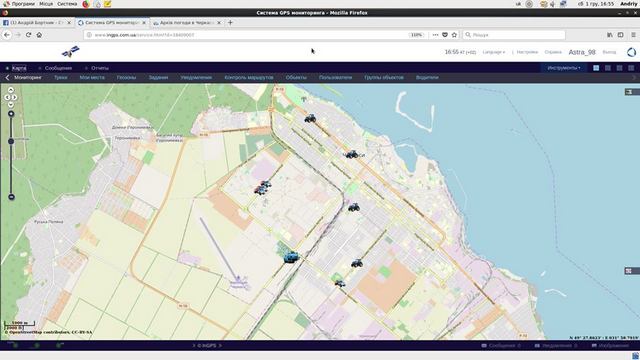Open the Контроль маршрутов submenu item
The height and width of the screenshot is (360, 640).
[249, 77]
